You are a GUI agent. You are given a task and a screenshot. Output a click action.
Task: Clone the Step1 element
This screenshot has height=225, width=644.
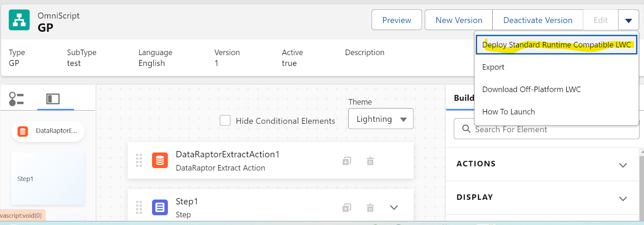point(347,208)
